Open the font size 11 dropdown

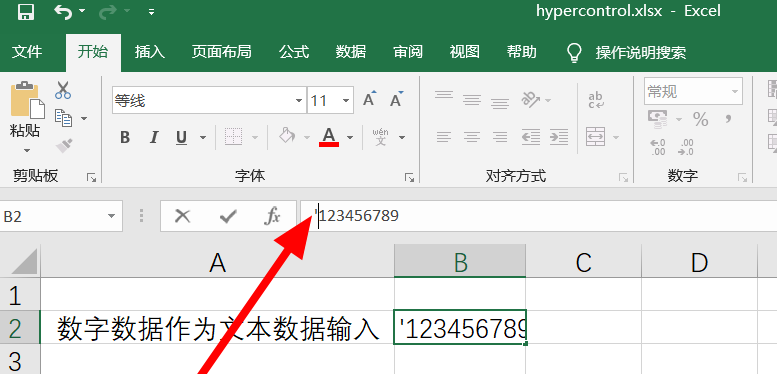pos(346,101)
